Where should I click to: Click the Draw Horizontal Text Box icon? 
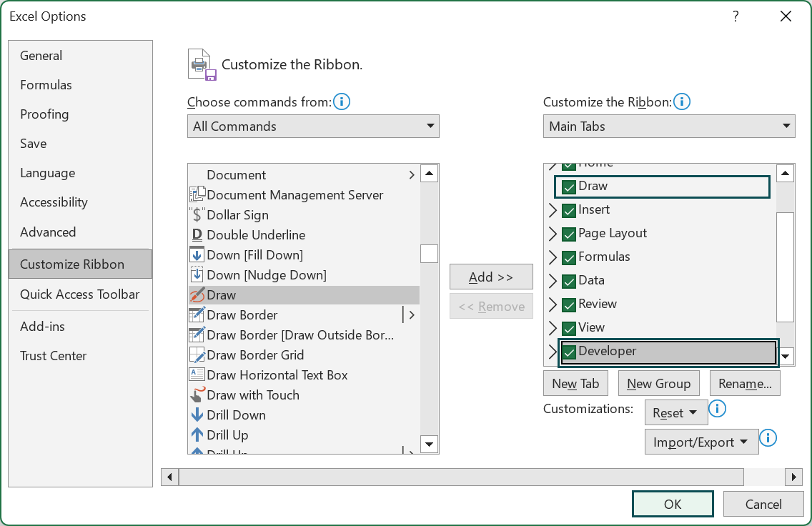tap(197, 374)
